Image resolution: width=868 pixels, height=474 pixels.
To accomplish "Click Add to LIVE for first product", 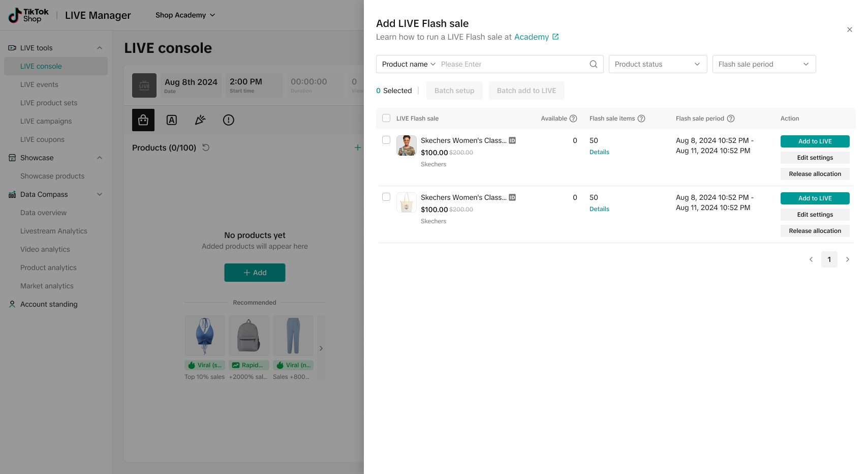I will click(815, 141).
